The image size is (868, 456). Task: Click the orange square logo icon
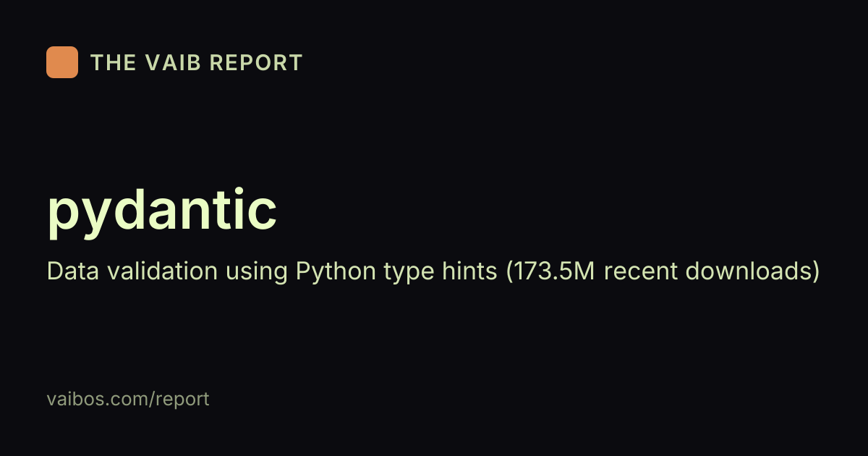(62, 62)
